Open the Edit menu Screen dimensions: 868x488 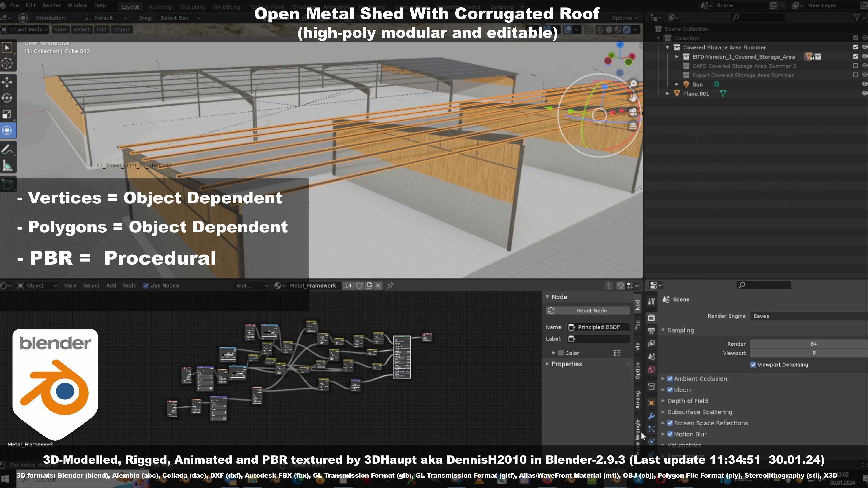coord(31,5)
